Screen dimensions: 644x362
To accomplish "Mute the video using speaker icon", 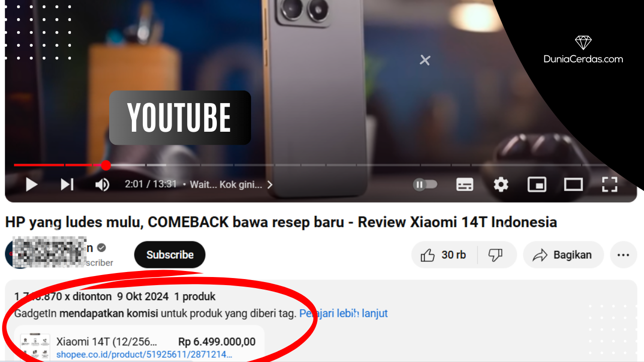I will (102, 185).
